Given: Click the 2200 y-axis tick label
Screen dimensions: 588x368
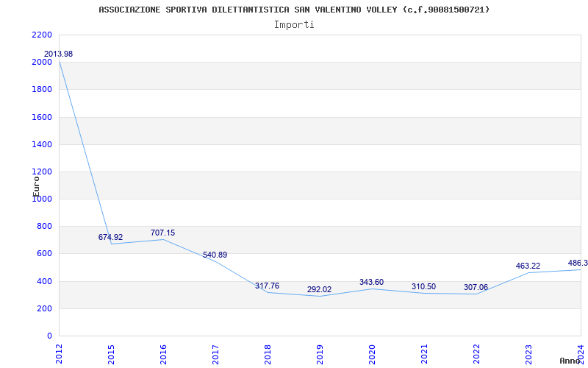Looking at the screenshot, I should [42, 35].
